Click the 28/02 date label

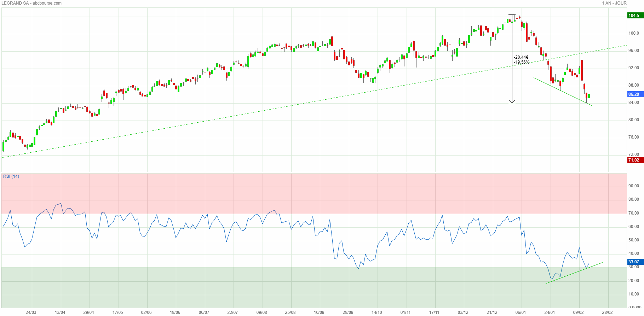pos(608,312)
